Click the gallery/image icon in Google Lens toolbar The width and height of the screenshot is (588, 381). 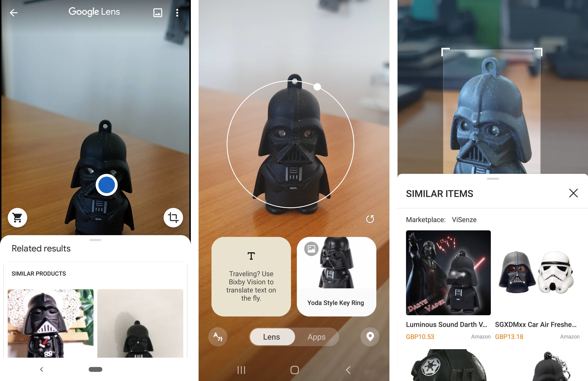158,12
